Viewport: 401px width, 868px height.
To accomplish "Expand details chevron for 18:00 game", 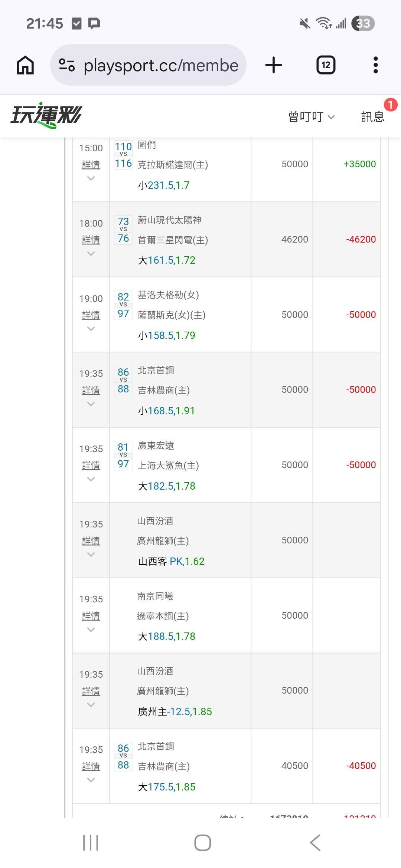I will [91, 254].
